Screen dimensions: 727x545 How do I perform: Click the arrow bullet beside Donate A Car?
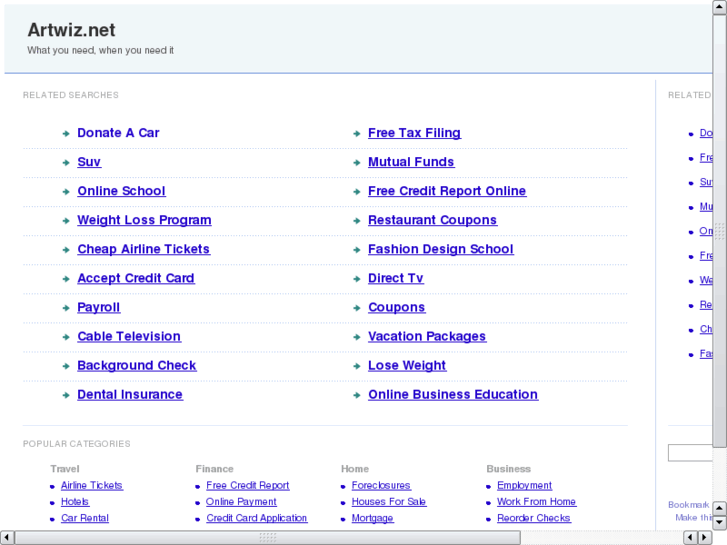point(65,133)
